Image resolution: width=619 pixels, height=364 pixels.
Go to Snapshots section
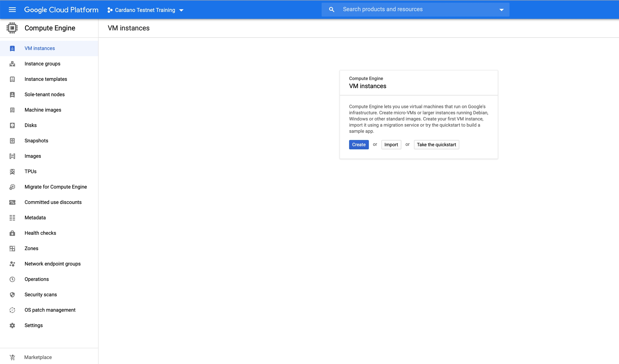tap(36, 141)
